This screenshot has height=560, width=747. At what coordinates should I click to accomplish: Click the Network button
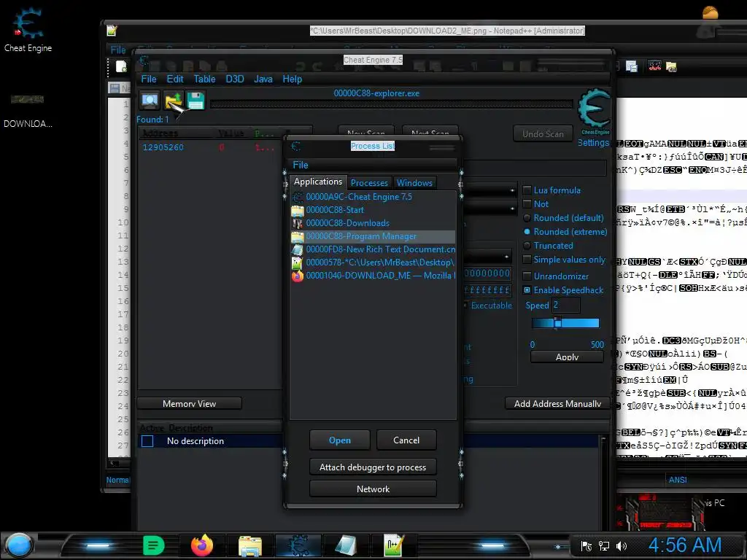point(373,489)
